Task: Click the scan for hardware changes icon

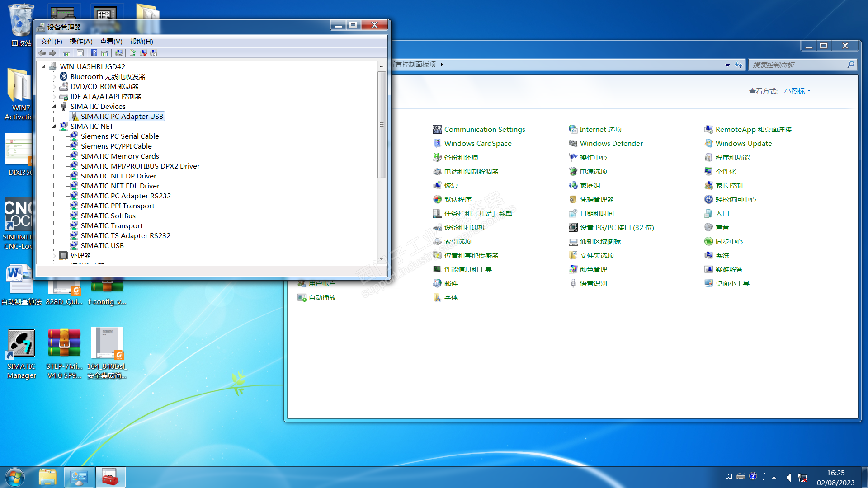Action: (119, 53)
